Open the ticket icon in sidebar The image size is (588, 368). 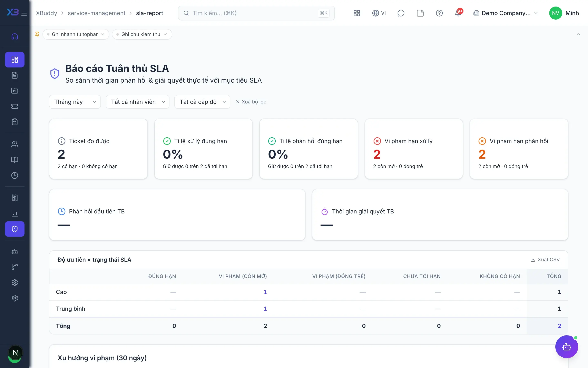point(14,106)
